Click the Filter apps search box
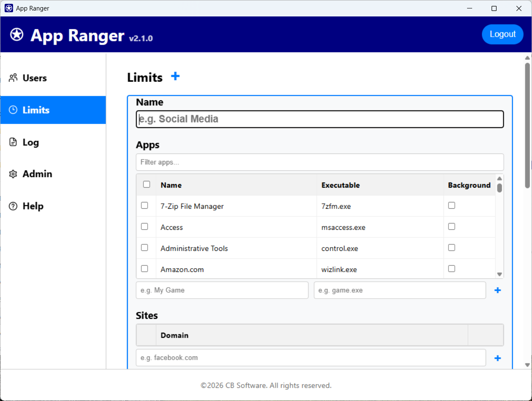This screenshot has width=532, height=401. click(320, 162)
